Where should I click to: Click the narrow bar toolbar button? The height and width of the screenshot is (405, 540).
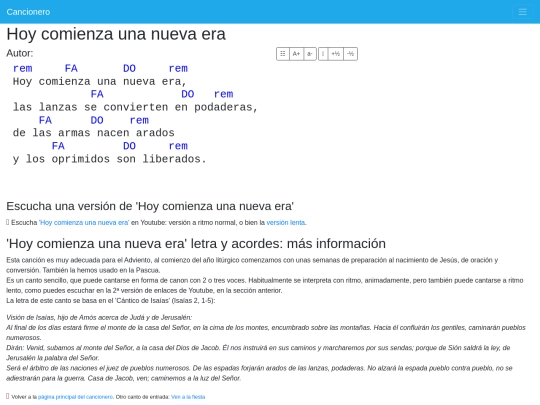(323, 54)
